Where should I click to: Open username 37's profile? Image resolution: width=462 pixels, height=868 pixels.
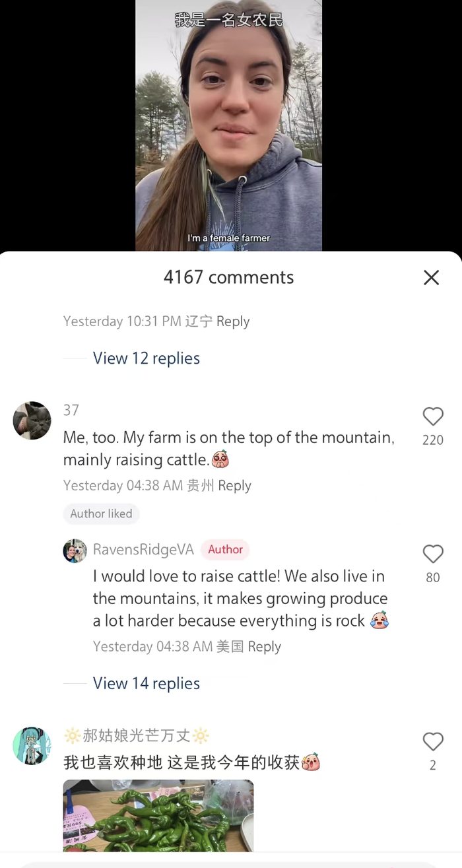[x=71, y=411]
